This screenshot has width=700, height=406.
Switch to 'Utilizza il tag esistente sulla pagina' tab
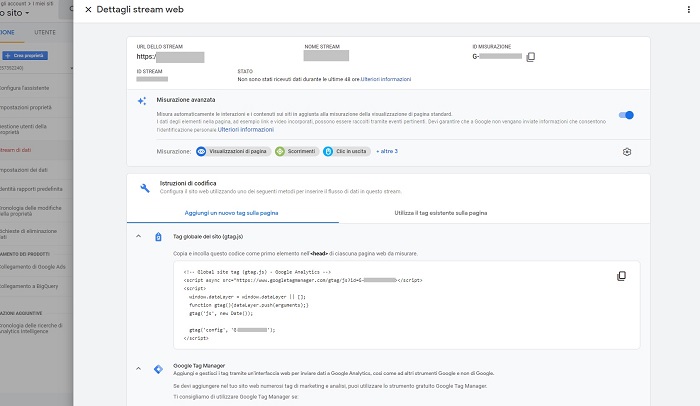441,213
